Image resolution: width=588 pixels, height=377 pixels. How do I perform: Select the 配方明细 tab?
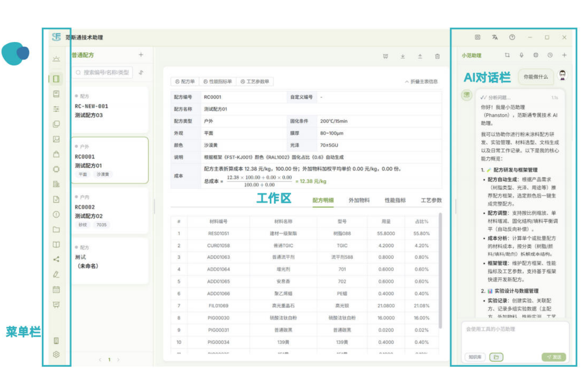tap(323, 200)
